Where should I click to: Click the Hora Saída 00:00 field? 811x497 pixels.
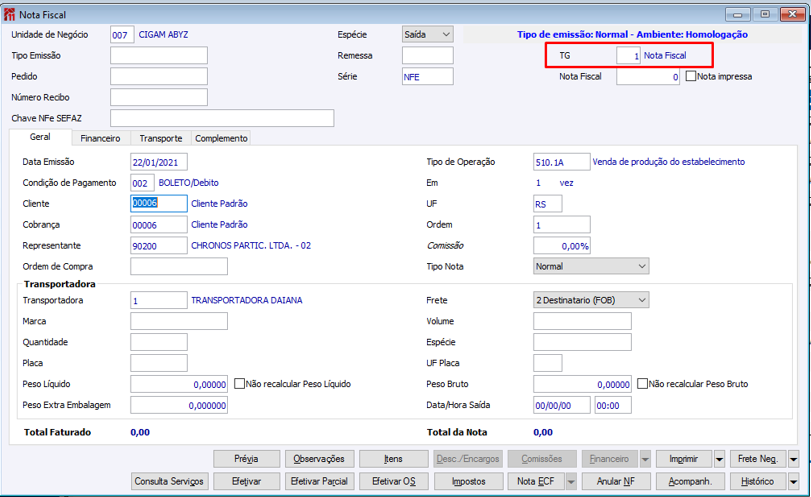[x=613, y=405]
